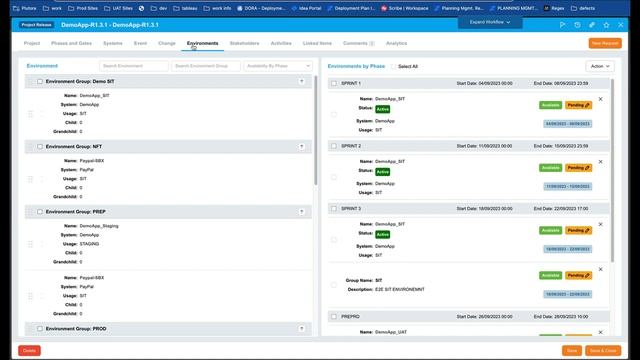This screenshot has width=640, height=360.
Task: Click the left environment list scrollbar
Action: (316, 130)
